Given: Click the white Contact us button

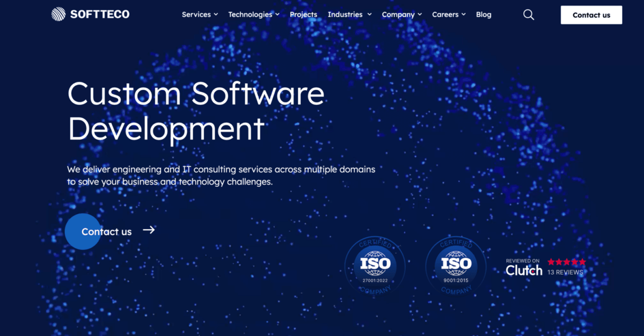Looking at the screenshot, I should [x=591, y=15].
